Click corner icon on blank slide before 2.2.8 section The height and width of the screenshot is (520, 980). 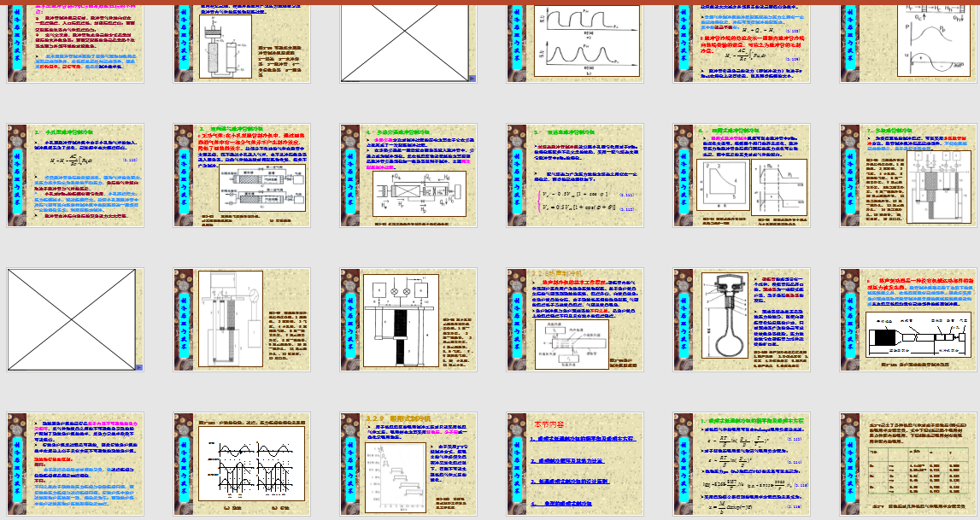point(139,365)
